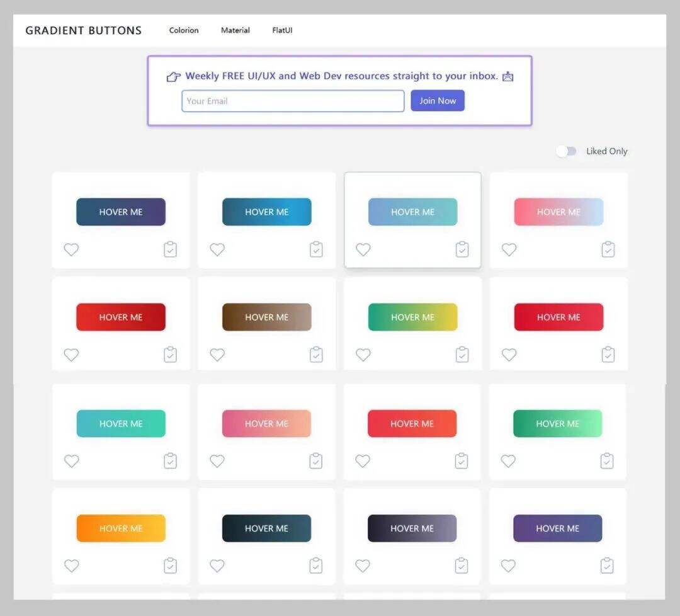
Task: Copy code of the red-to-orange-red gradient card
Action: pos(462,460)
